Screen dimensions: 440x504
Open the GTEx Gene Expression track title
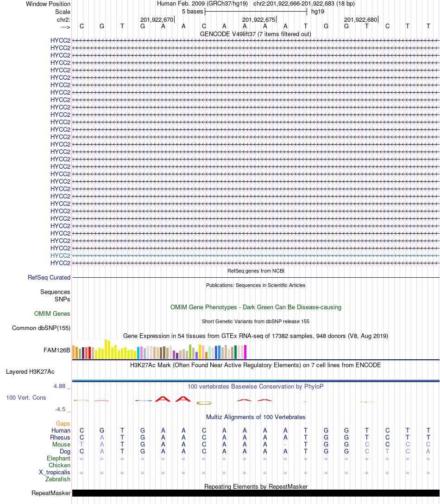point(256,336)
